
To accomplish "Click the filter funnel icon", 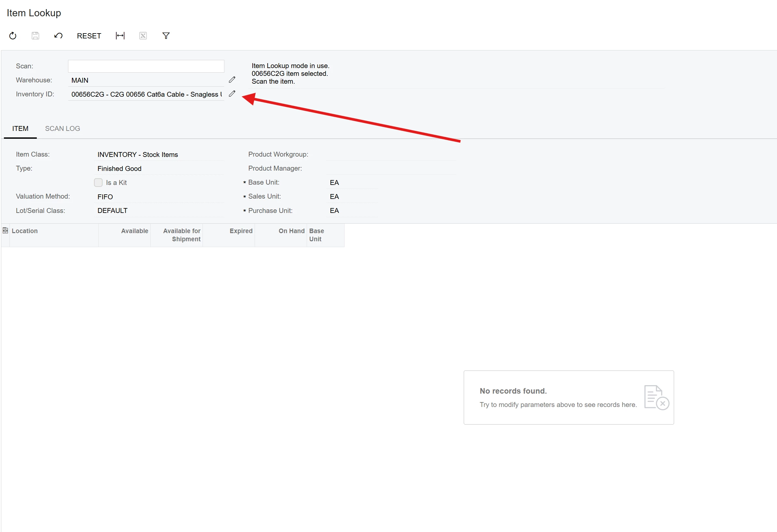I will pyautogui.click(x=166, y=36).
